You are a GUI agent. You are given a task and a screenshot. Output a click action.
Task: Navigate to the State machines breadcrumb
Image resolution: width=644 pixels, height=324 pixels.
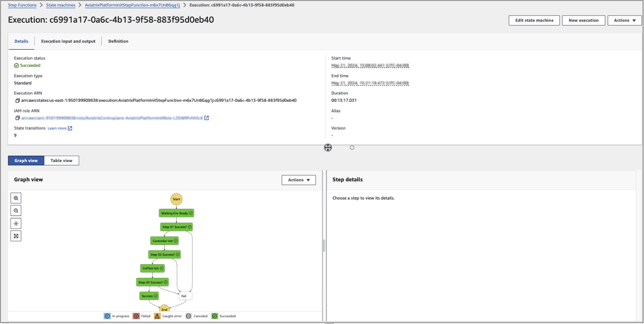point(61,5)
